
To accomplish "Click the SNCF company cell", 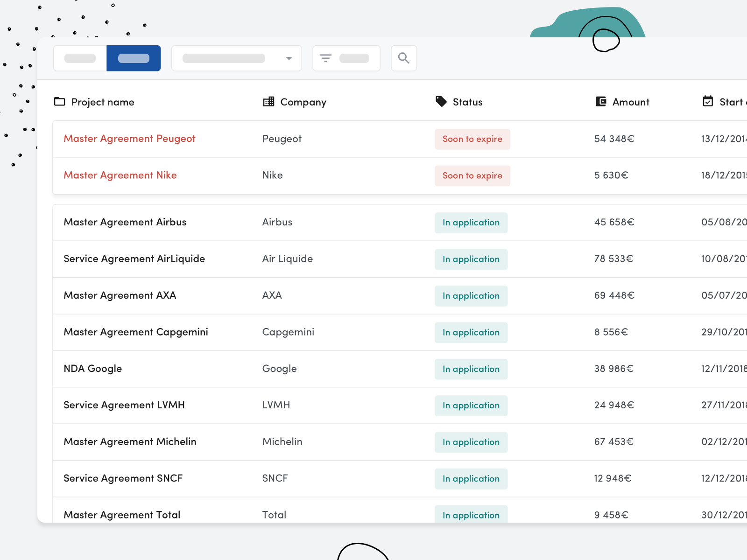I will (x=275, y=478).
